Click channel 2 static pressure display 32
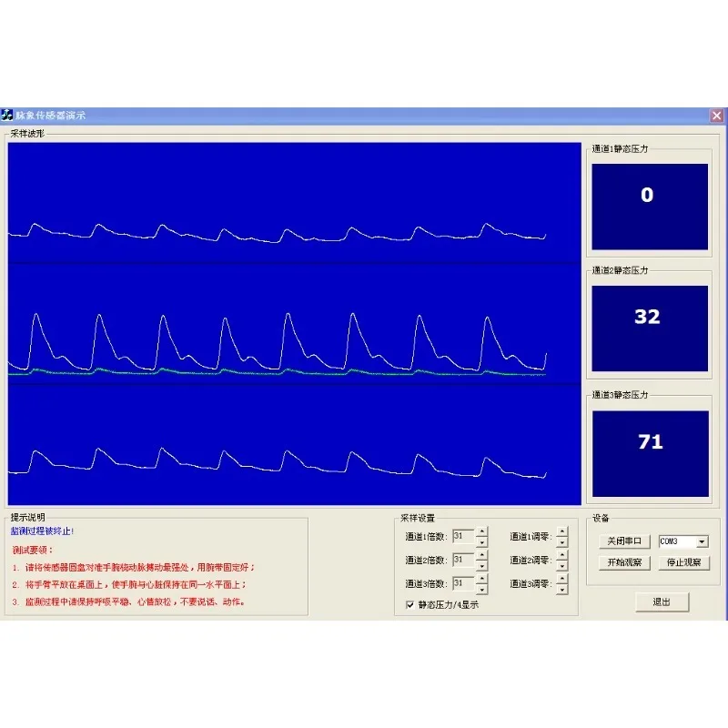 (x=650, y=329)
